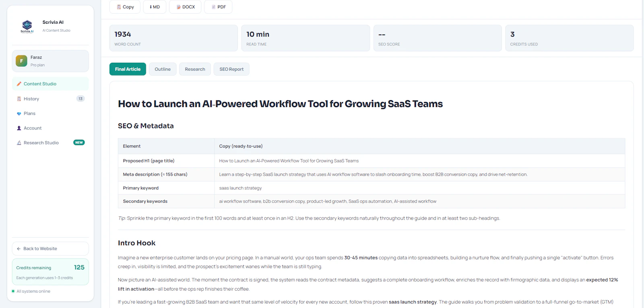Click the 'saas launch strategy' keyword cell
The image size is (644, 308).
[x=420, y=188]
